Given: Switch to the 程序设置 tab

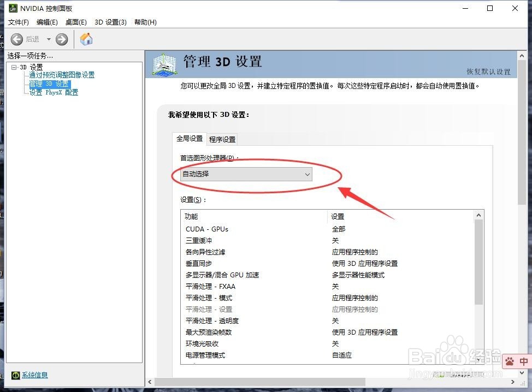Looking at the screenshot, I should 221,139.
